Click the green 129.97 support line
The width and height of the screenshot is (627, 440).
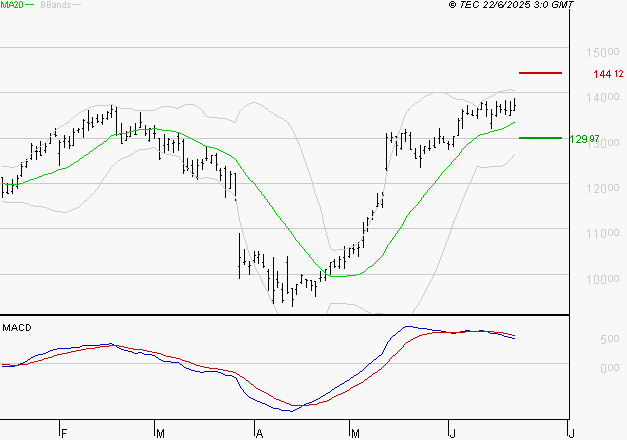540,138
